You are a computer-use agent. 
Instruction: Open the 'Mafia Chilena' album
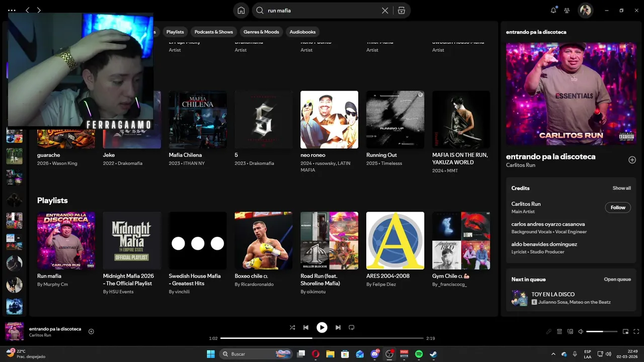pyautogui.click(x=198, y=120)
